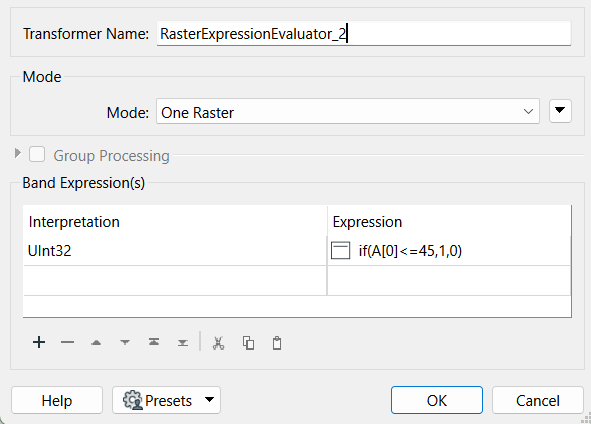Move selected row to top
591x424 pixels.
click(x=154, y=343)
